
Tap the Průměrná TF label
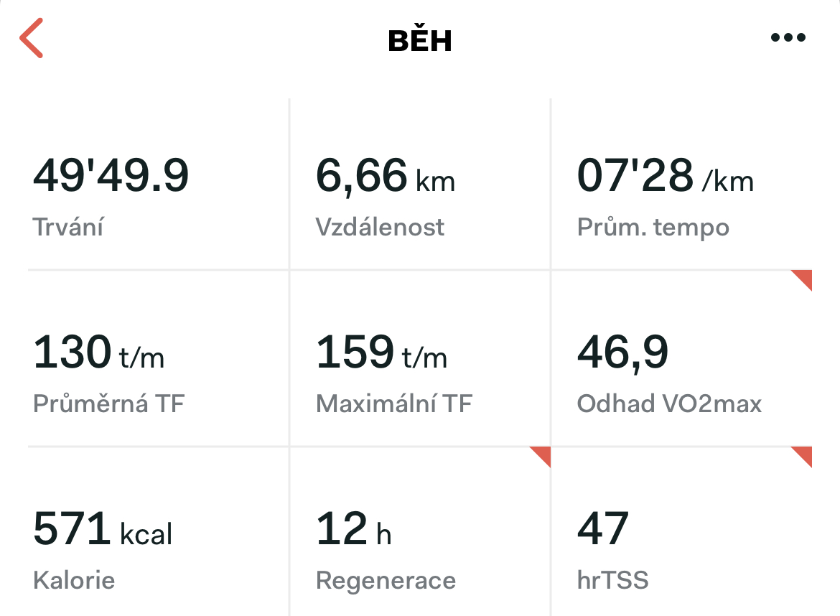108,403
